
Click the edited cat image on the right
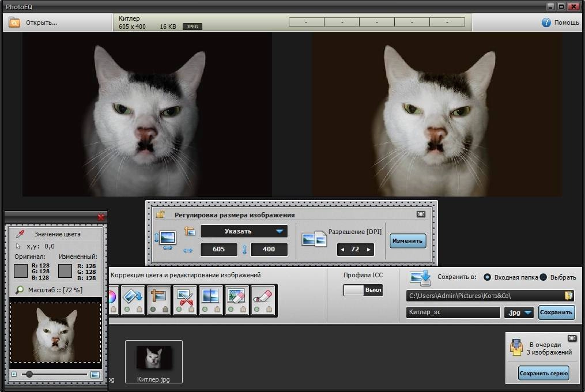(x=437, y=114)
